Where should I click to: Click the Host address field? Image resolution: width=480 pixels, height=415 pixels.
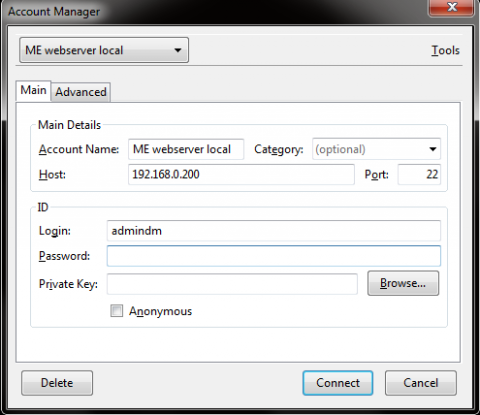(241, 174)
